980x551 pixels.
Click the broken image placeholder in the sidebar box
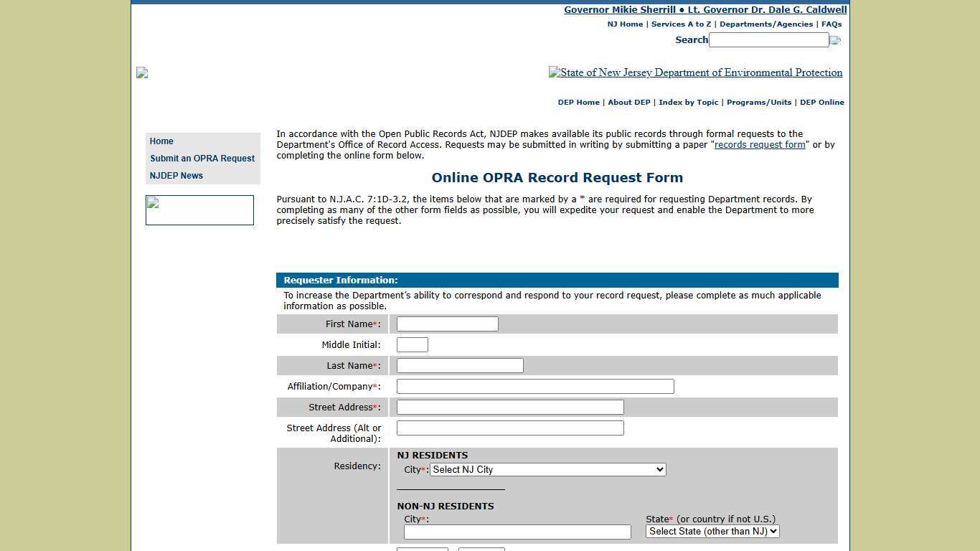[x=151, y=204]
